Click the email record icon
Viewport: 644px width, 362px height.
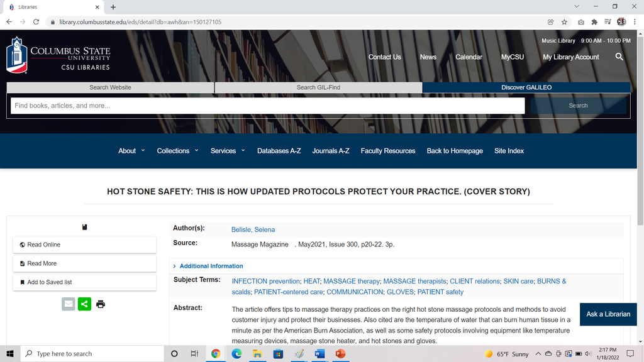69,304
